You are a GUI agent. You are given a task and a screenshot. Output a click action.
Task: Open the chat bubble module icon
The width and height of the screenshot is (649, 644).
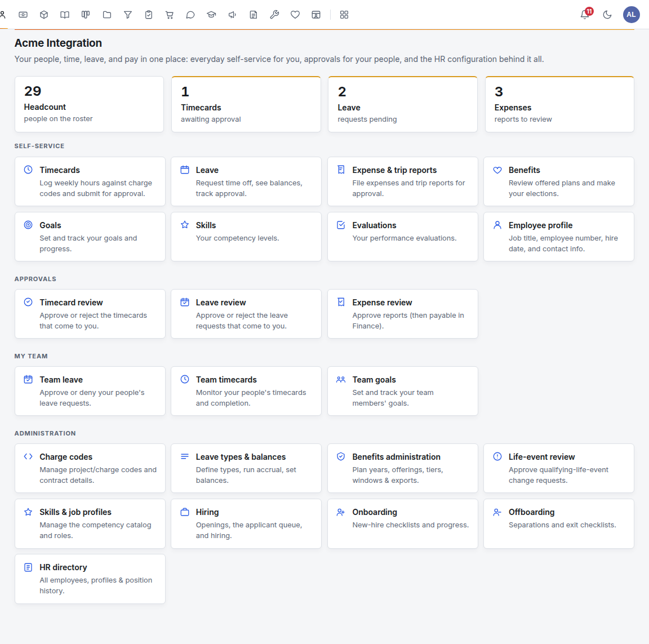point(190,15)
